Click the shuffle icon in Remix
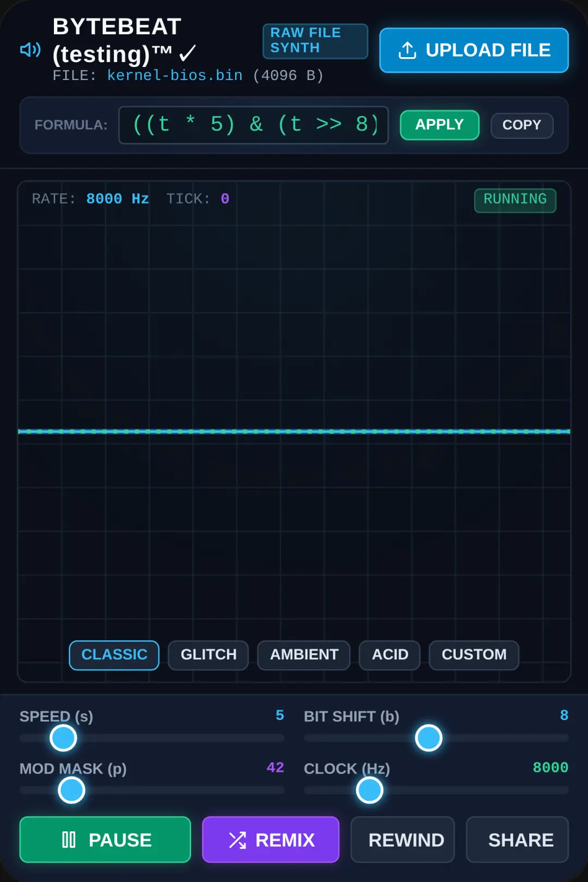Screen dimensions: 588x882 pyautogui.click(x=237, y=840)
